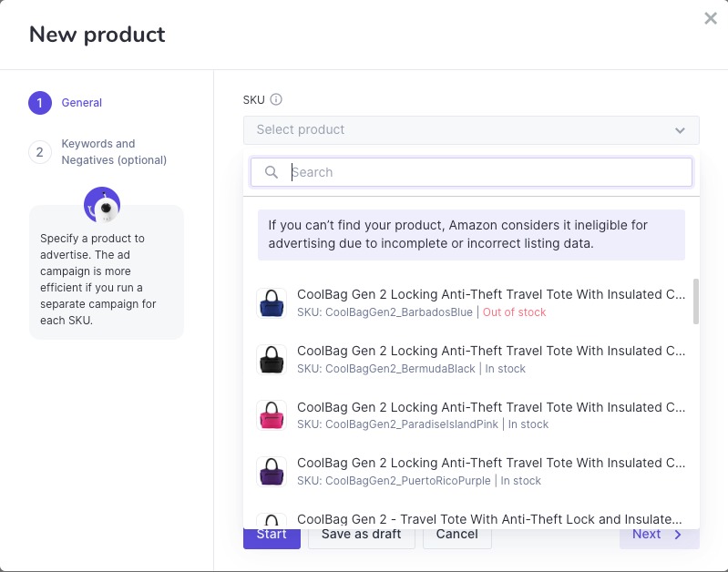Click the step 2 circle icon

[x=40, y=152]
